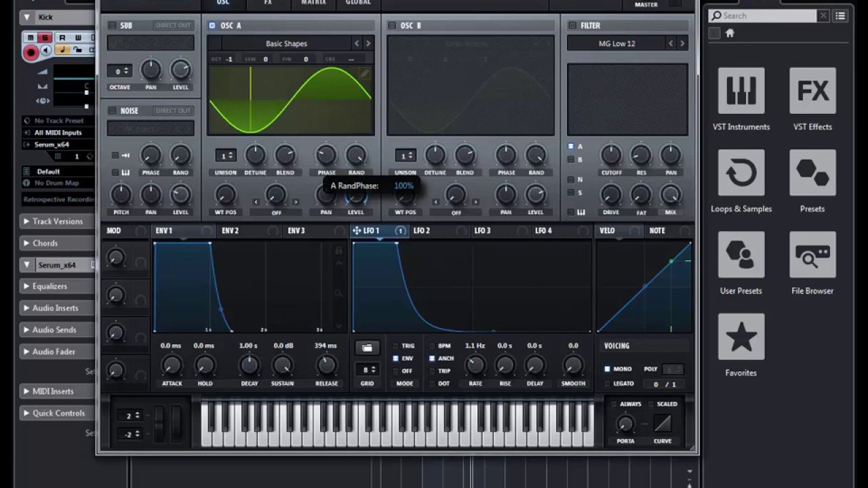868x488 pixels.
Task: Open the Presets category
Action: point(812,173)
